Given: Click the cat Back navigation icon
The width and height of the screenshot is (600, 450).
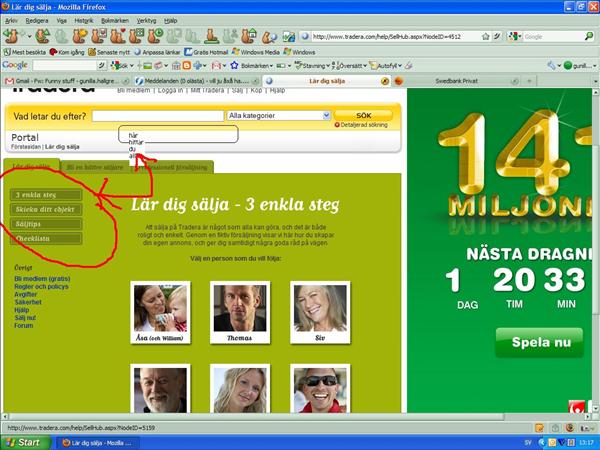Looking at the screenshot, I should pyautogui.click(x=11, y=36).
